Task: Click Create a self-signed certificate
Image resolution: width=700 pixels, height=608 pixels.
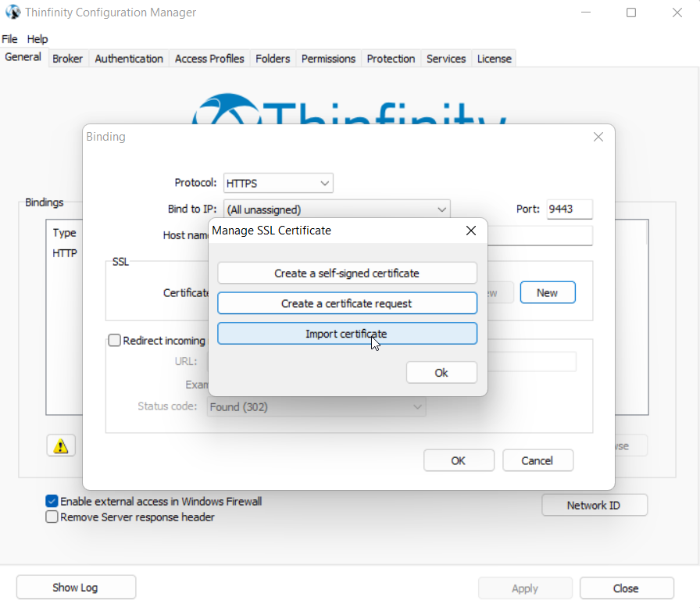Action: (347, 273)
